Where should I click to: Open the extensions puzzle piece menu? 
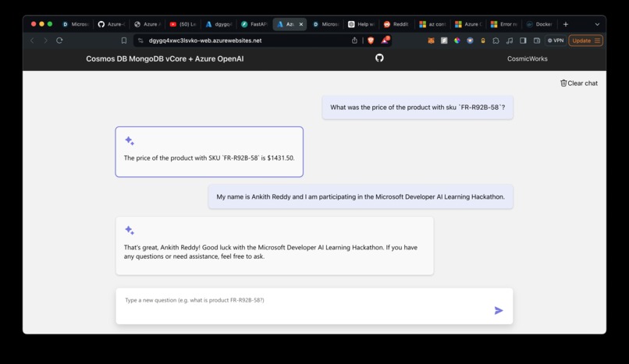coord(496,41)
